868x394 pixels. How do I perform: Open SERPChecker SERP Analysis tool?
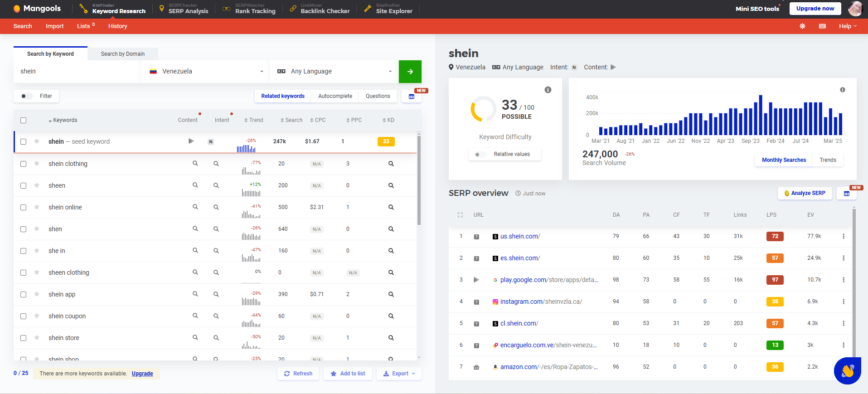tap(184, 9)
